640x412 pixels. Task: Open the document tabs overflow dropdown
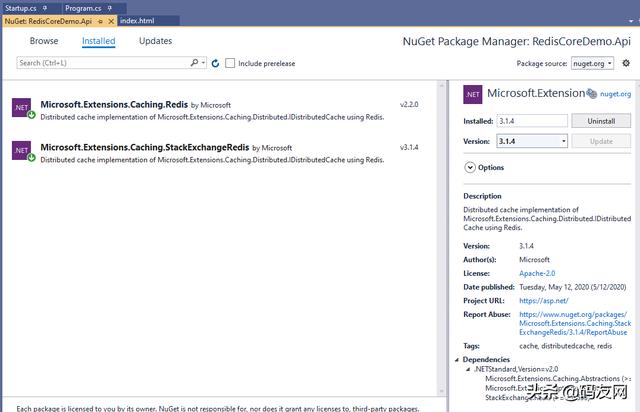coord(631,21)
